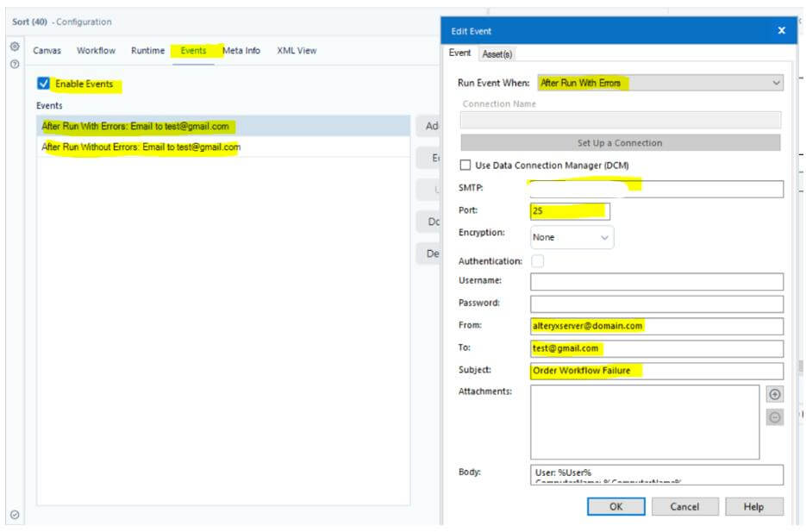806x532 pixels.
Task: Click the configuration gear icon in left sidebar
Action: tap(15, 47)
